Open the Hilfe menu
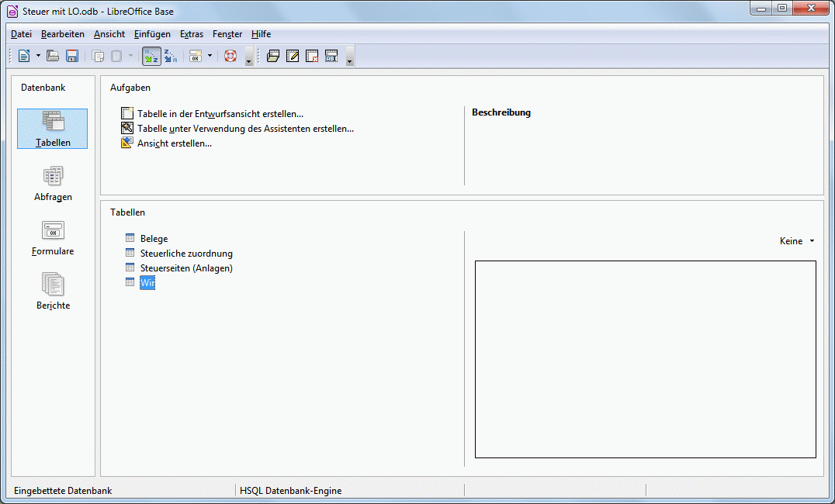835x504 pixels. [261, 34]
